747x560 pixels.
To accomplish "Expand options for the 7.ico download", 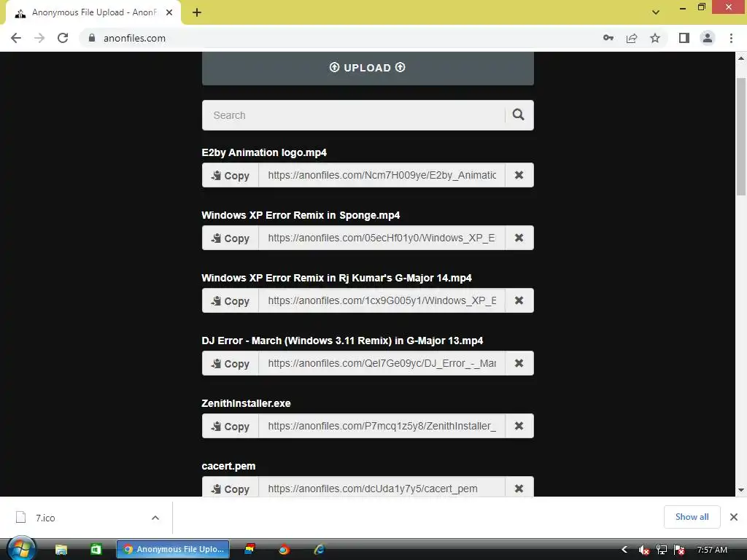I will tap(155, 518).
